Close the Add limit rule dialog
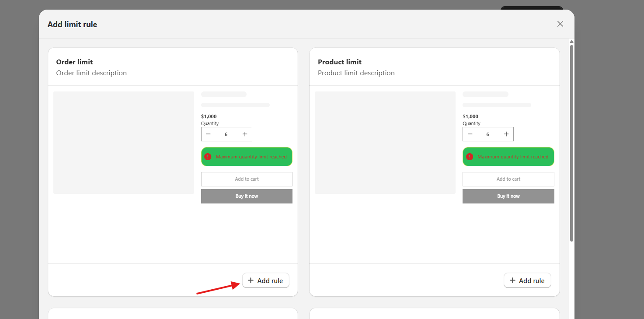Viewport: 644px width, 319px height. [x=560, y=24]
